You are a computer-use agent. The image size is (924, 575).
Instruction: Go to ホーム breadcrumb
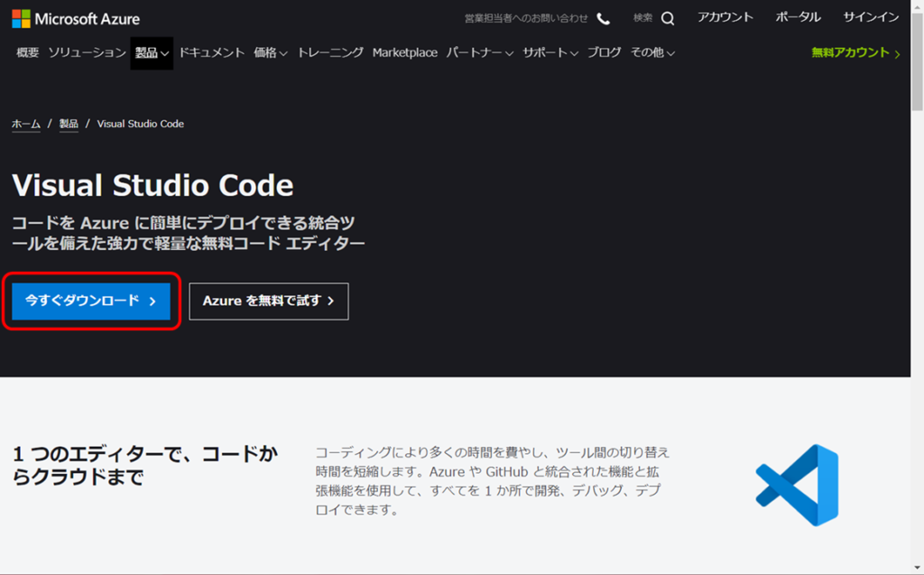[26, 124]
